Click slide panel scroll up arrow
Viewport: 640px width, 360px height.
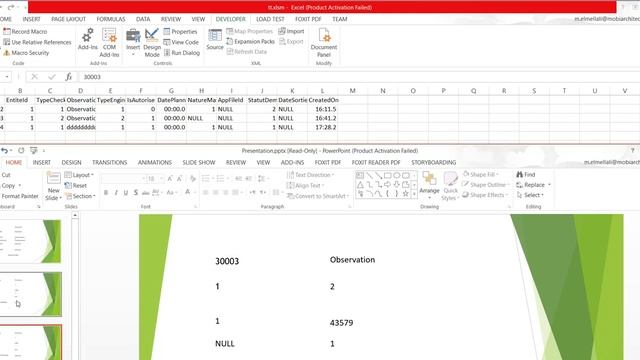click(x=75, y=216)
